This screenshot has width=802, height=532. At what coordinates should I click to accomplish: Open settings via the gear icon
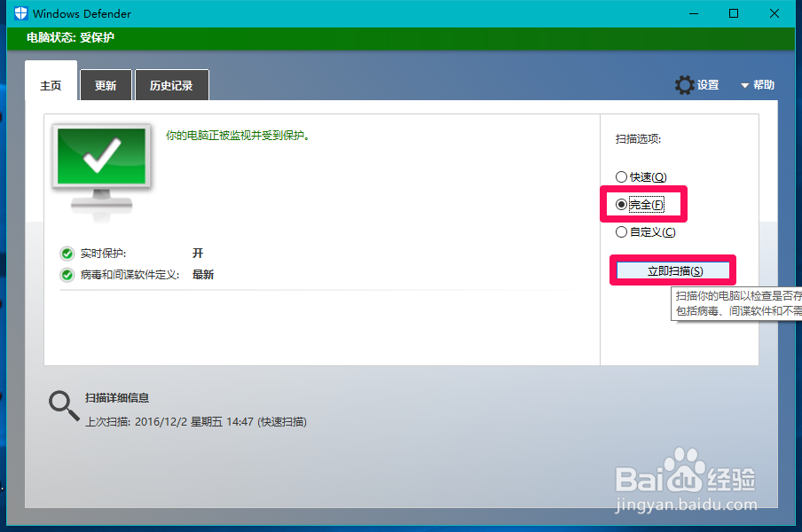(684, 85)
